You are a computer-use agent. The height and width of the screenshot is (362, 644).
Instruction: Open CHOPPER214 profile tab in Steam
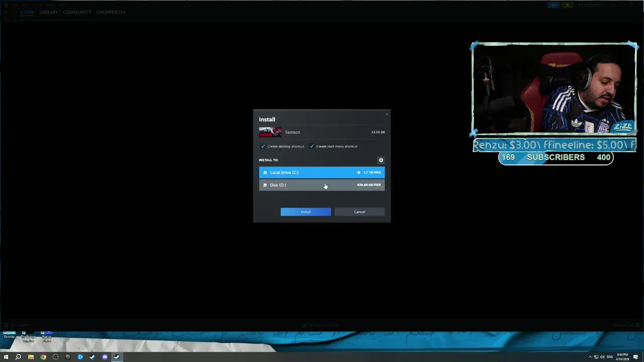click(x=111, y=12)
